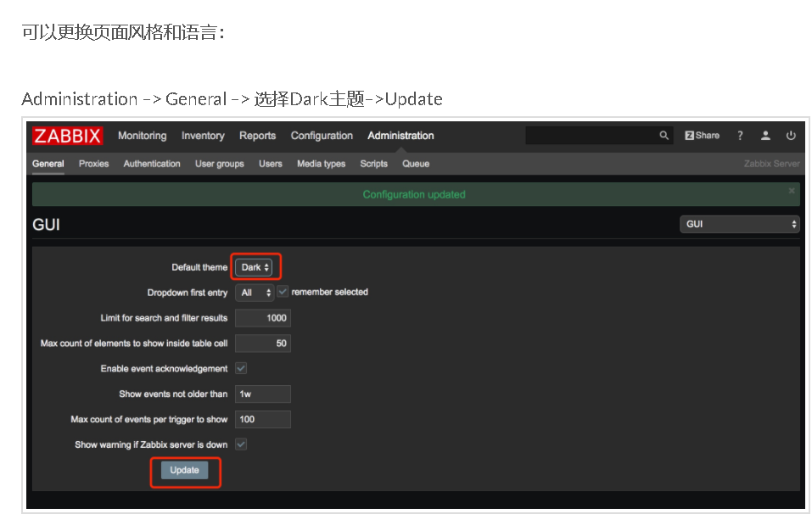Click the Max count of elements field 50
Viewport: 812px width, 514px height.
(x=263, y=344)
